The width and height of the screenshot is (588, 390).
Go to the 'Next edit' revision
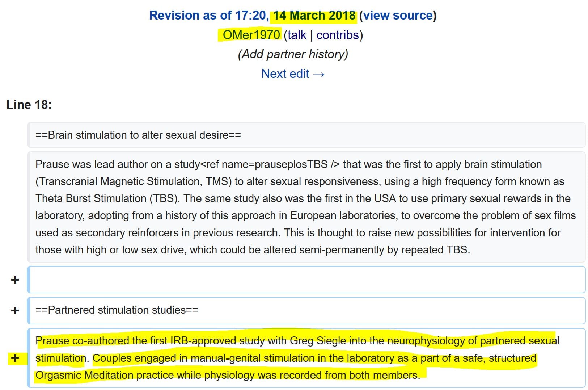coord(293,74)
